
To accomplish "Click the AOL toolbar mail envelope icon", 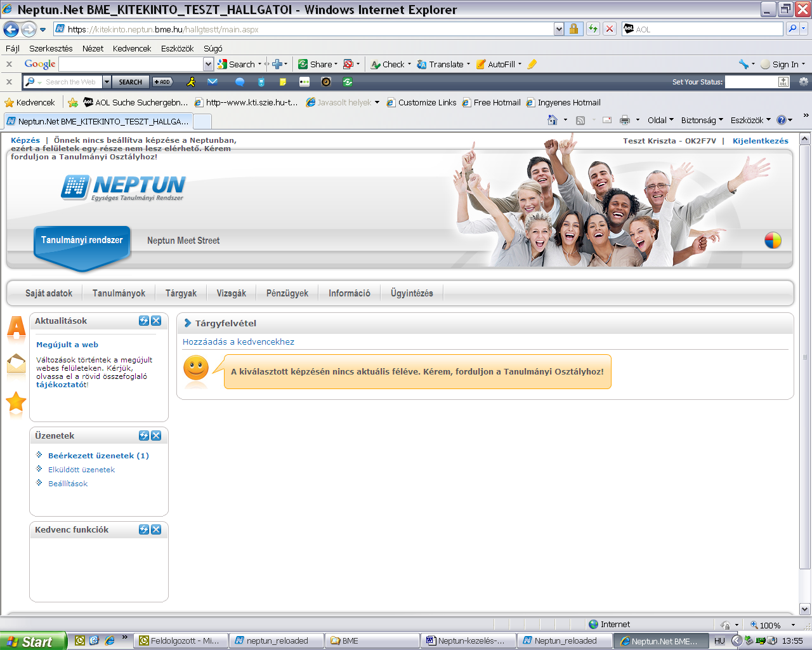I will [213, 82].
